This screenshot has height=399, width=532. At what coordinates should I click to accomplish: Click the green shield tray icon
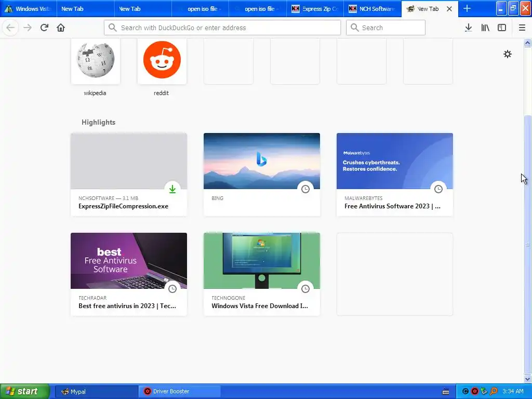[x=484, y=392]
